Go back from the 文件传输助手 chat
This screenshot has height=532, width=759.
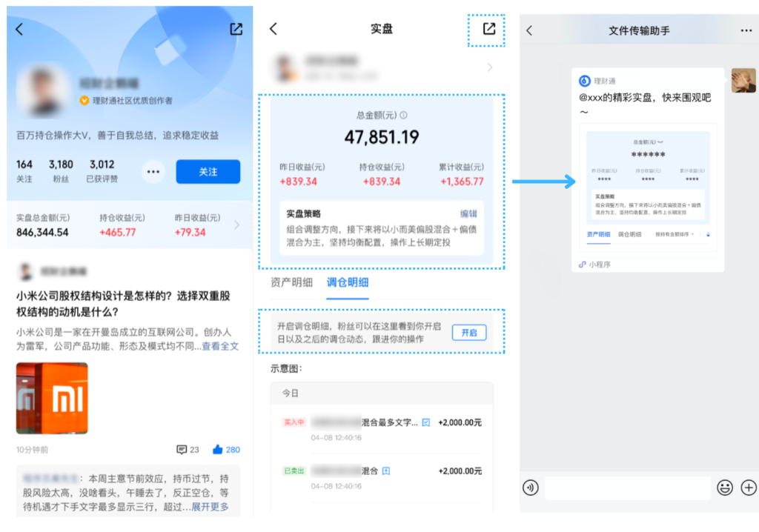point(529,30)
